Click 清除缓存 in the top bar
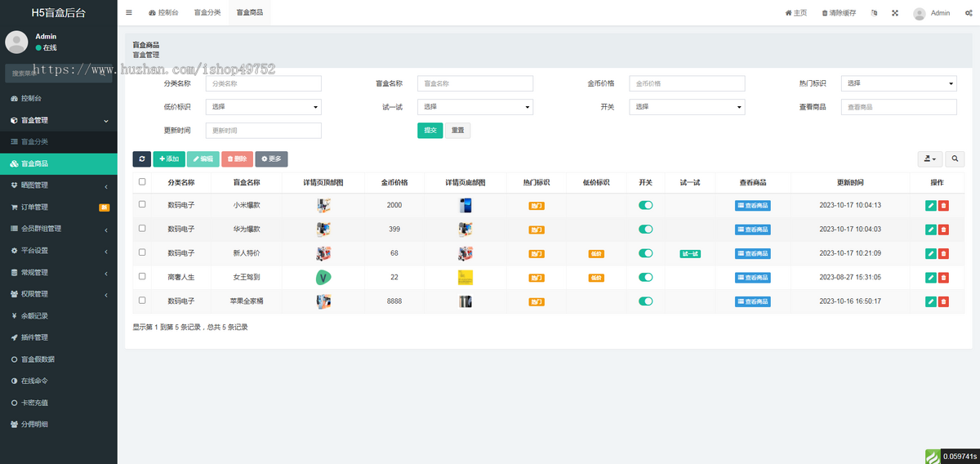 pos(839,13)
